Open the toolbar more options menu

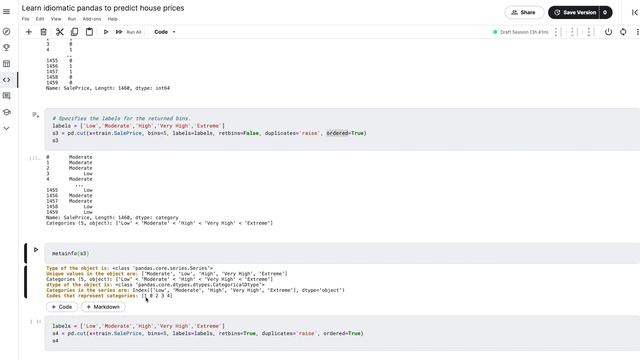point(638,32)
